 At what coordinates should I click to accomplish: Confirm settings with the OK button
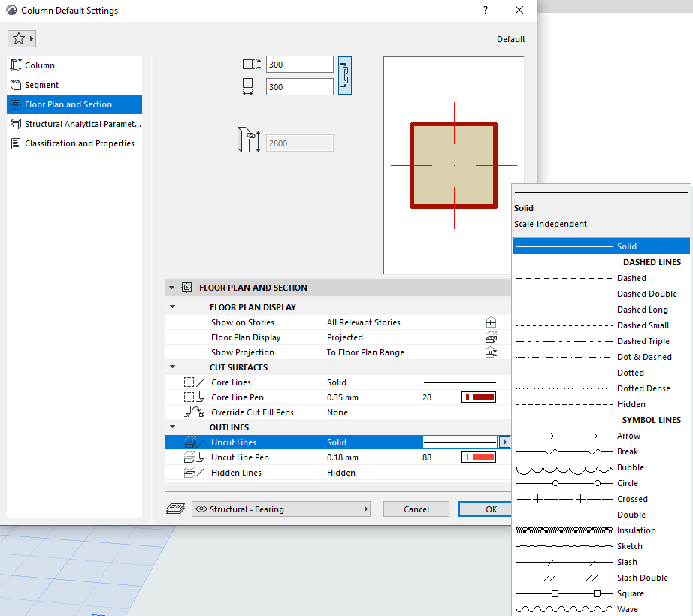point(490,509)
